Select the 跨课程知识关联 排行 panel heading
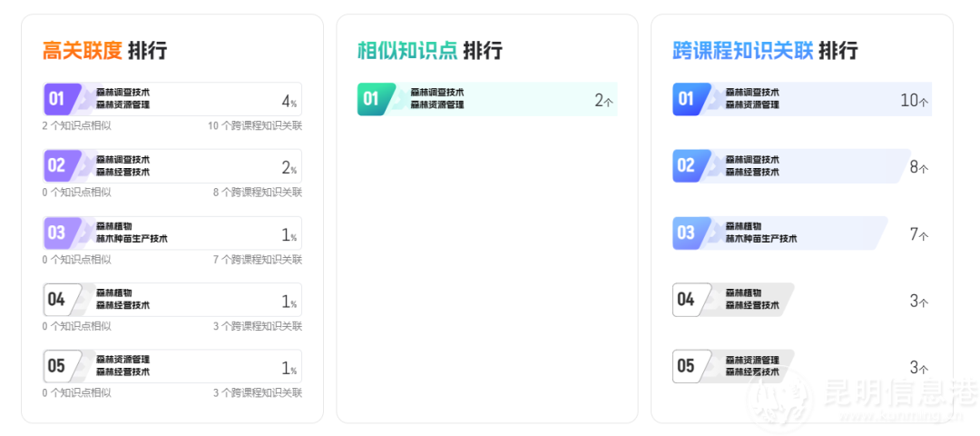This screenshot has width=980, height=436. tap(764, 50)
